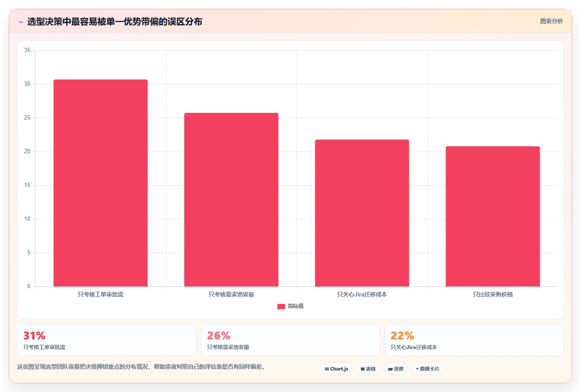Viewport: 581px width, 392px height.
Task: Toggle the 指标值 legend color box
Action: [x=281, y=306]
